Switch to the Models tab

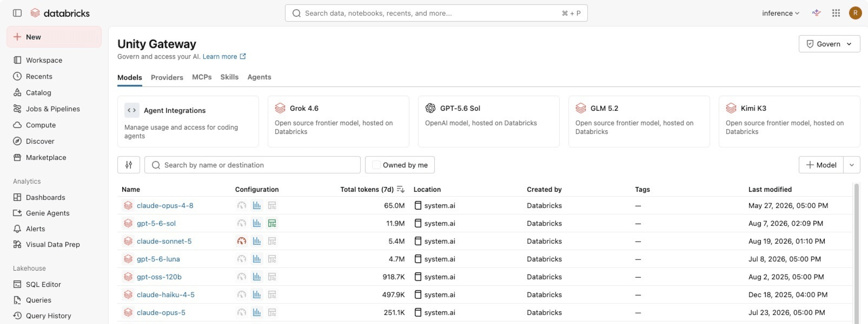(x=130, y=77)
